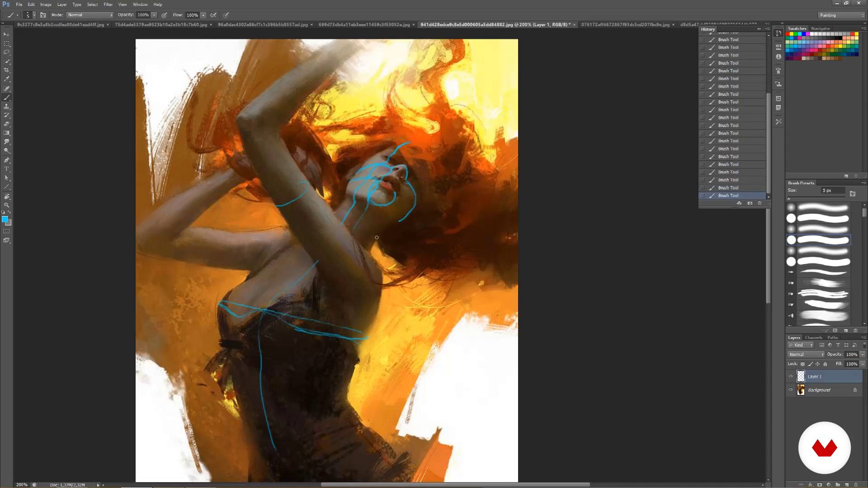Viewport: 868px width, 488px height.
Task: Select the Rectangular Marquee tool
Action: click(6, 43)
